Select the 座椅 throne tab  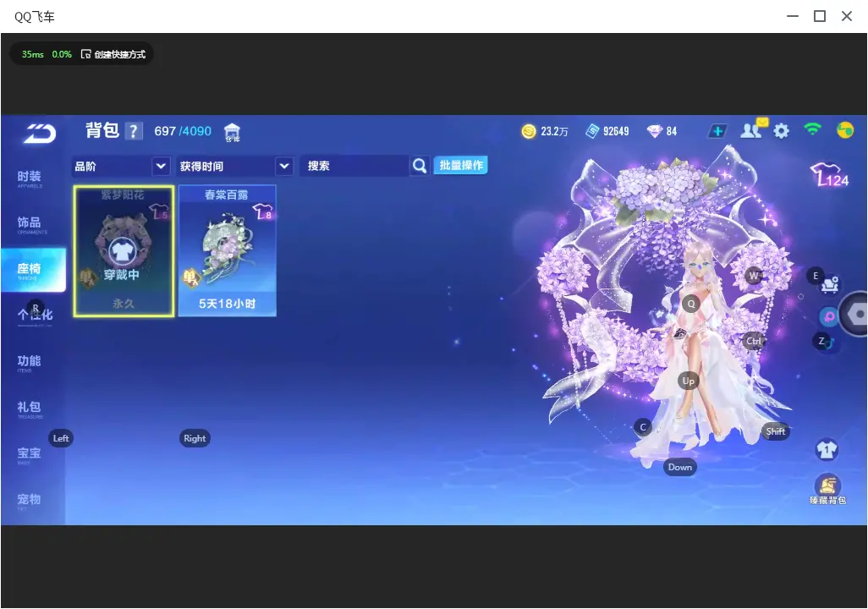[x=33, y=270]
